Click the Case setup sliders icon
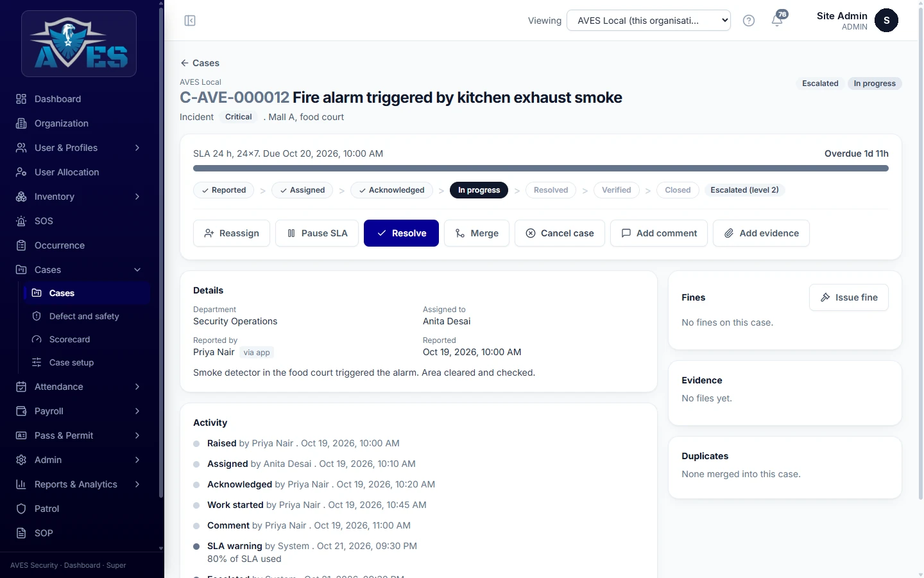This screenshot has height=578, width=924. (x=37, y=362)
